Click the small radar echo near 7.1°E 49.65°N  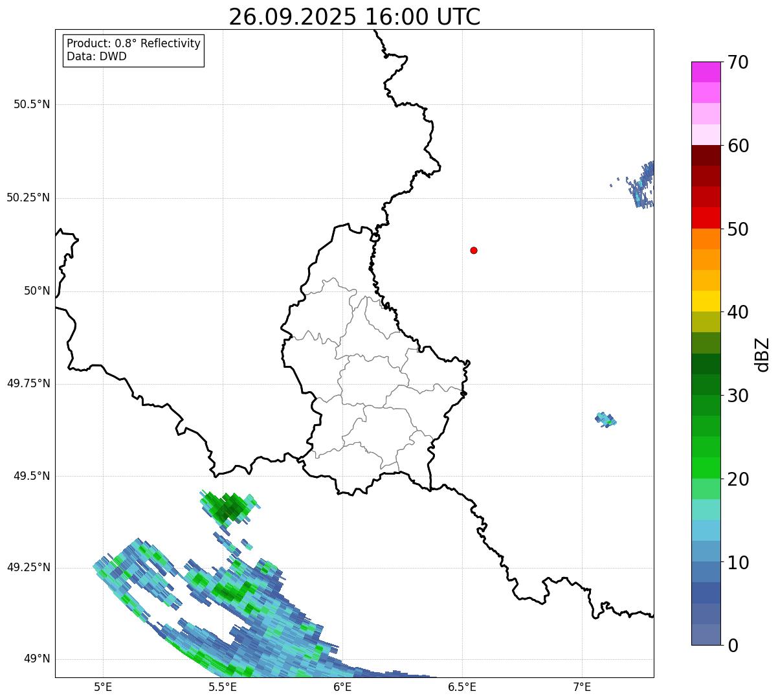pyautogui.click(x=605, y=420)
